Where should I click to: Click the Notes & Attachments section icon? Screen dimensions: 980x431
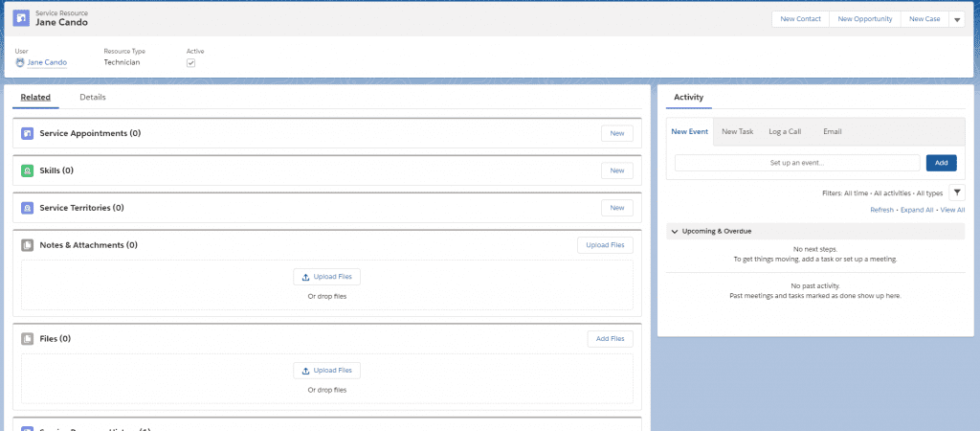point(28,245)
